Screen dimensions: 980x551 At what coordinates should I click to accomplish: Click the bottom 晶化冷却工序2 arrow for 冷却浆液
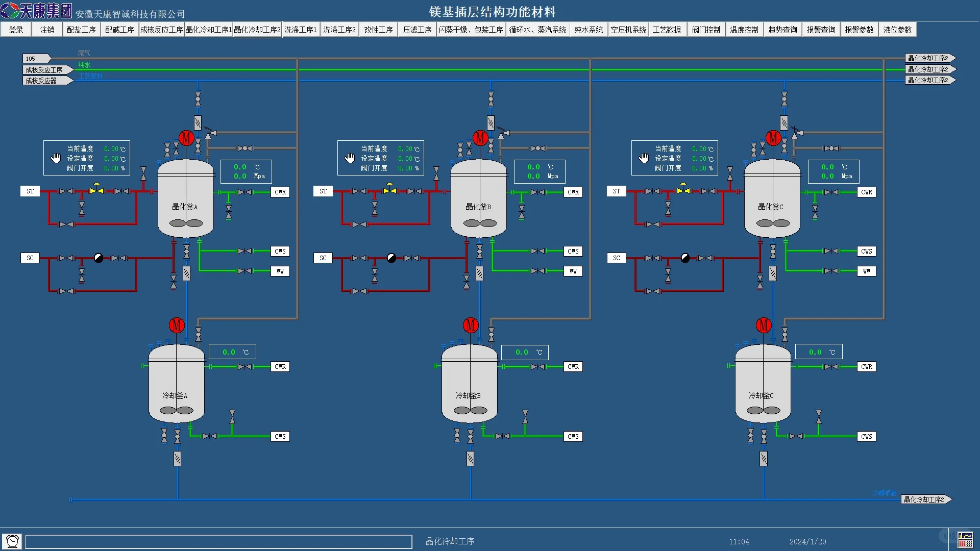pyautogui.click(x=925, y=499)
